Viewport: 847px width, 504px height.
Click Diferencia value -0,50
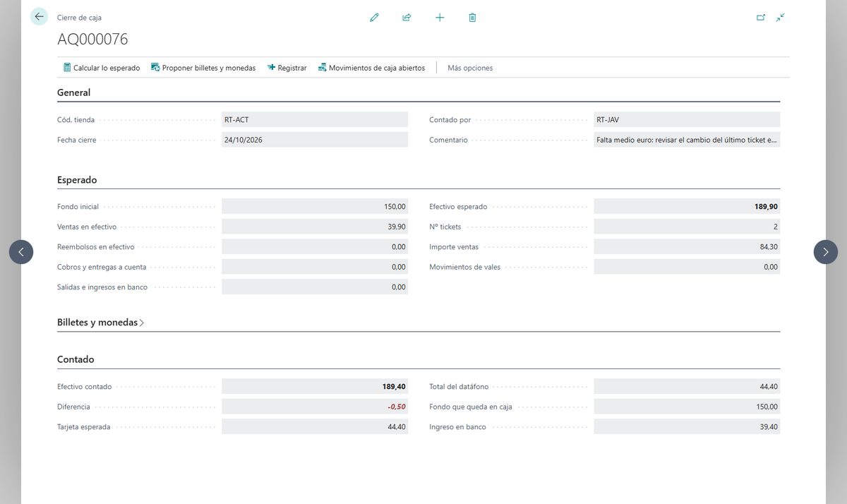315,407
